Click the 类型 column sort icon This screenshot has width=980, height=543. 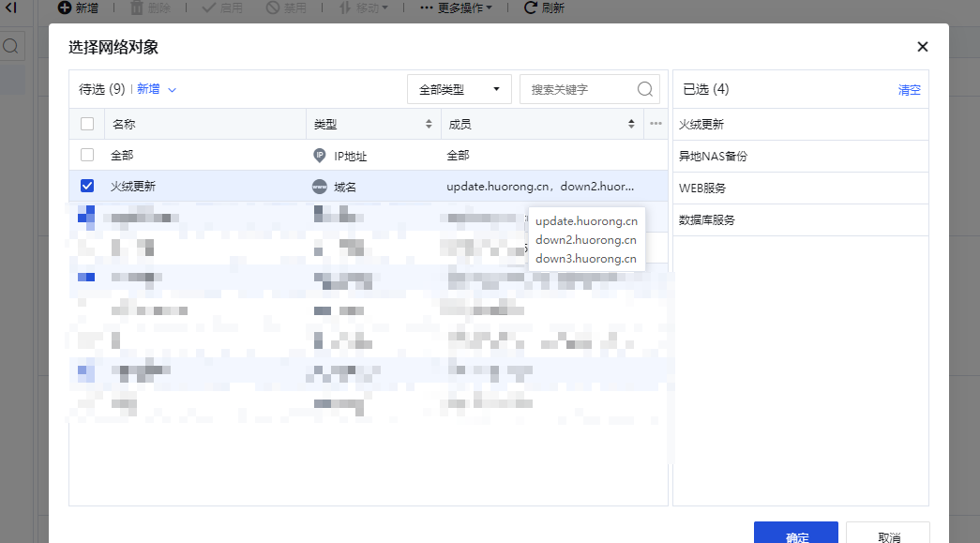(429, 124)
